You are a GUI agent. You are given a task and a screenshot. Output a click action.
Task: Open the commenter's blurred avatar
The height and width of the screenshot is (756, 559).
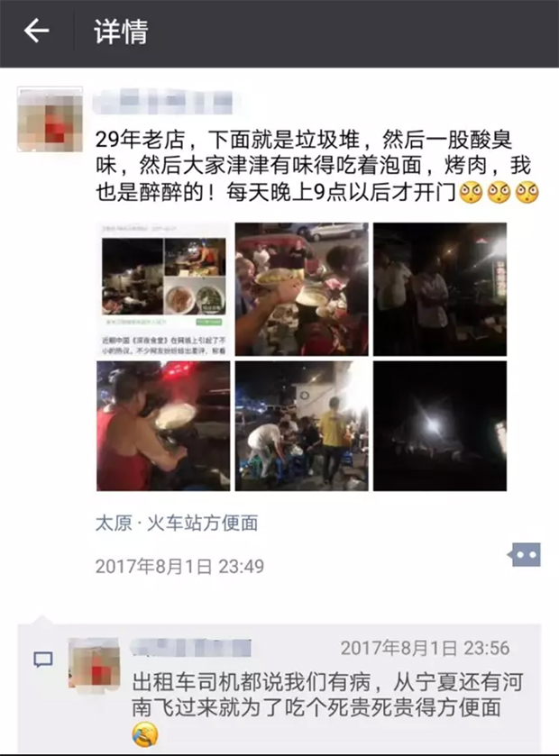[x=94, y=663]
